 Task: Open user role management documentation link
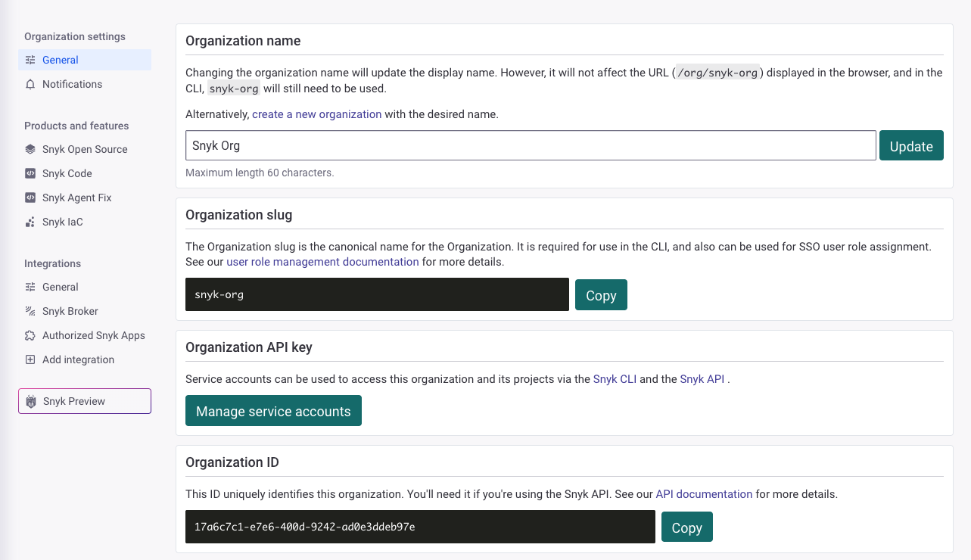(x=322, y=262)
